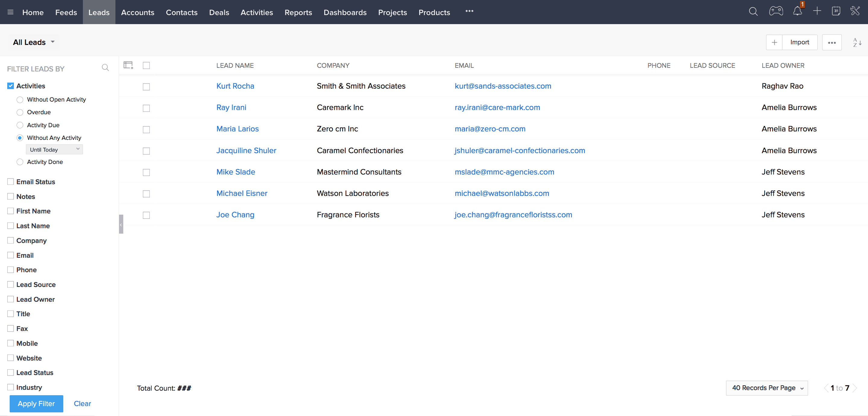This screenshot has height=416, width=868.
Task: Open the hamburger menu icon
Action: pos(11,12)
